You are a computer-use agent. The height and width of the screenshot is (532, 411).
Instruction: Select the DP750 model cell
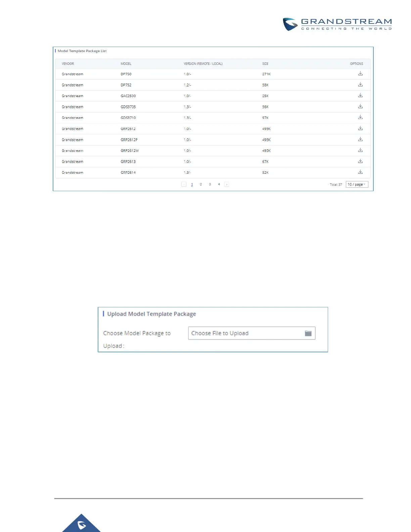[x=126, y=74]
